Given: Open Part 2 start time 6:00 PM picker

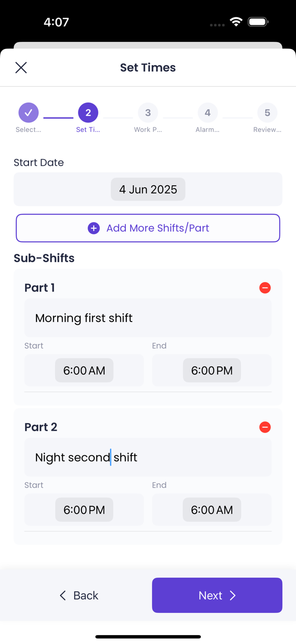Looking at the screenshot, I should click(x=84, y=510).
